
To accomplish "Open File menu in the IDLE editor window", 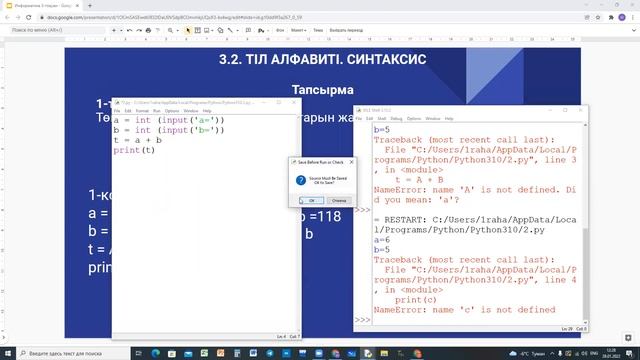I will point(117,111).
